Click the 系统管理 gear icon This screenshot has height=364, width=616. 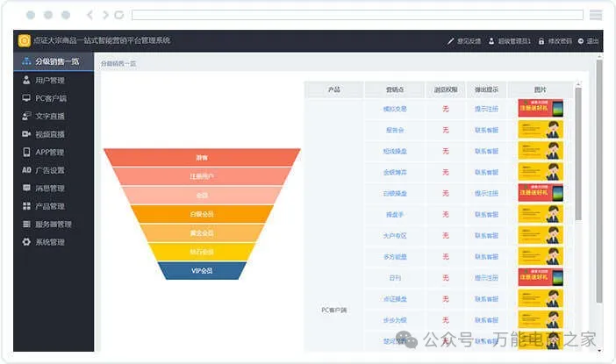[26, 242]
